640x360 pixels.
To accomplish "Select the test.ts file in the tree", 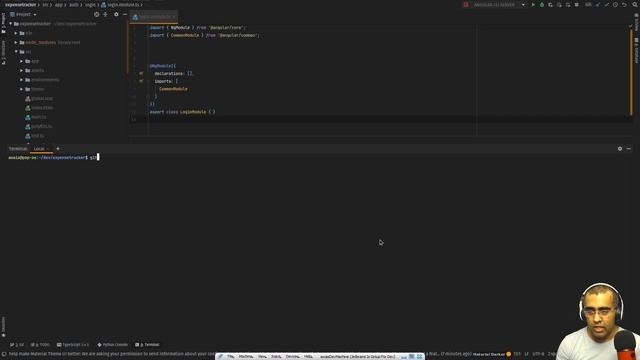I will 35,136.
